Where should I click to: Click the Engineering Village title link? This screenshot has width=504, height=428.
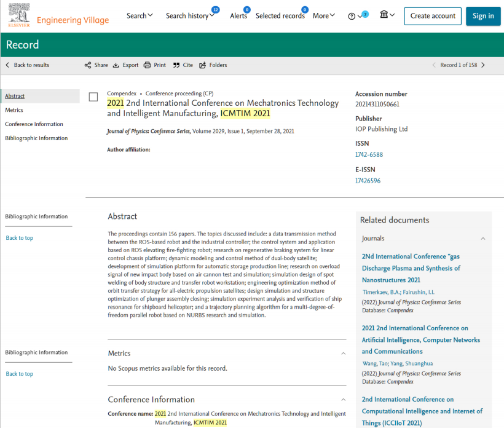point(73,20)
